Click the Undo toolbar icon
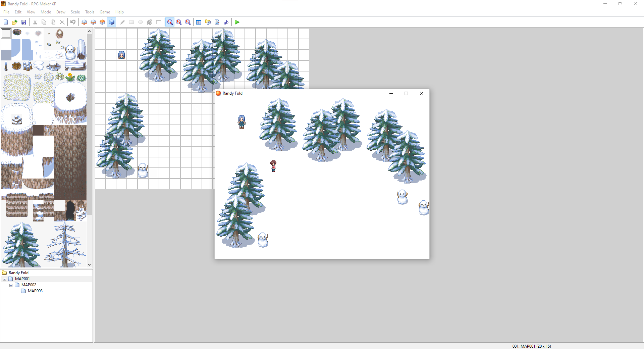Image resolution: width=644 pixels, height=349 pixels. (x=73, y=22)
